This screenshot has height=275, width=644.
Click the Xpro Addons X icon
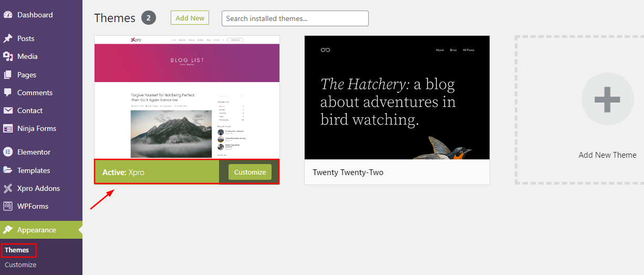[8, 188]
